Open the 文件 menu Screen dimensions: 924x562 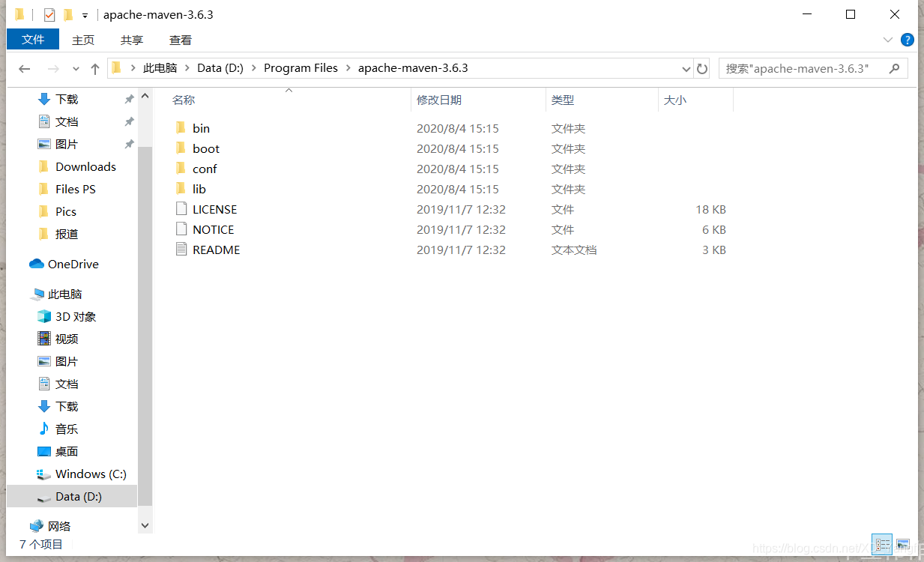33,40
